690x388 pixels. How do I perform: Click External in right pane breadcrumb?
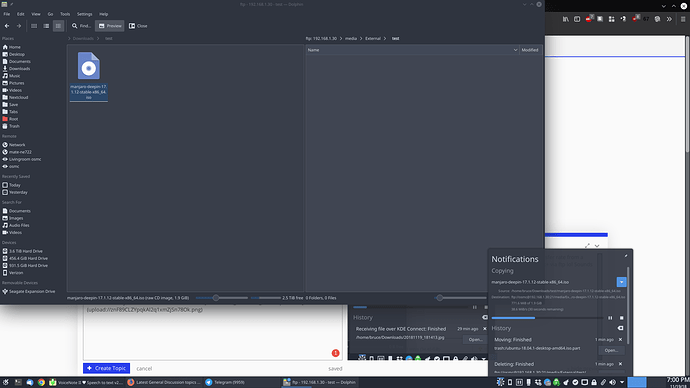[x=373, y=38]
